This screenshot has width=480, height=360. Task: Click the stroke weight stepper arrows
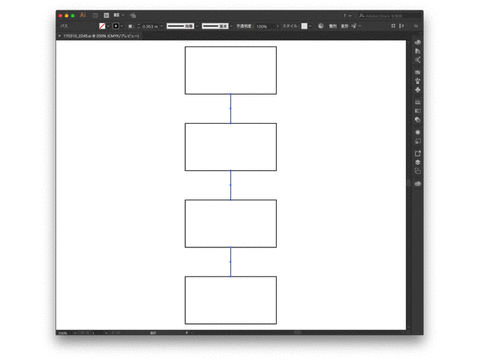(x=139, y=26)
